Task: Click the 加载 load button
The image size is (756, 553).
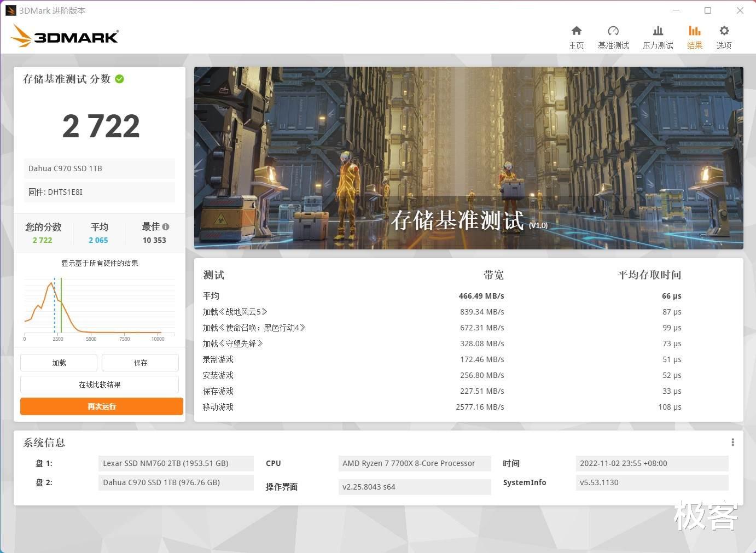Action: pyautogui.click(x=59, y=362)
